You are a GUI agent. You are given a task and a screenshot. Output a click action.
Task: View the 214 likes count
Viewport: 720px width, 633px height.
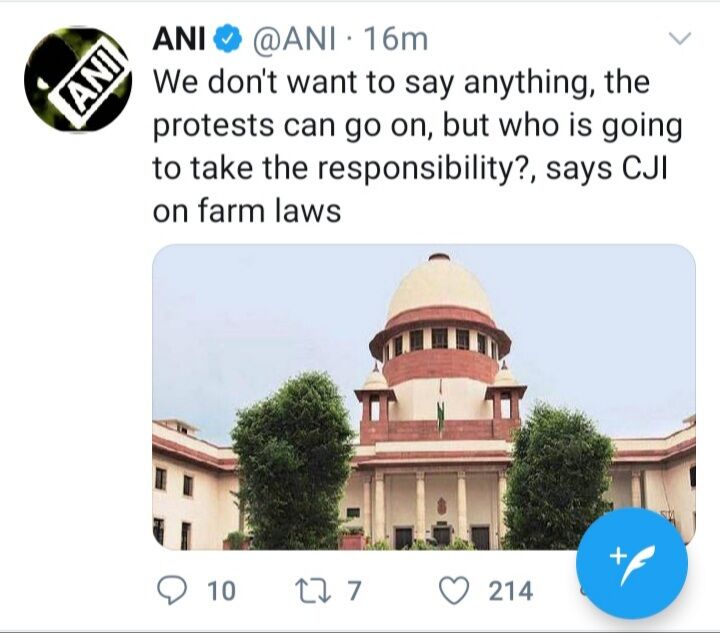pos(511,591)
